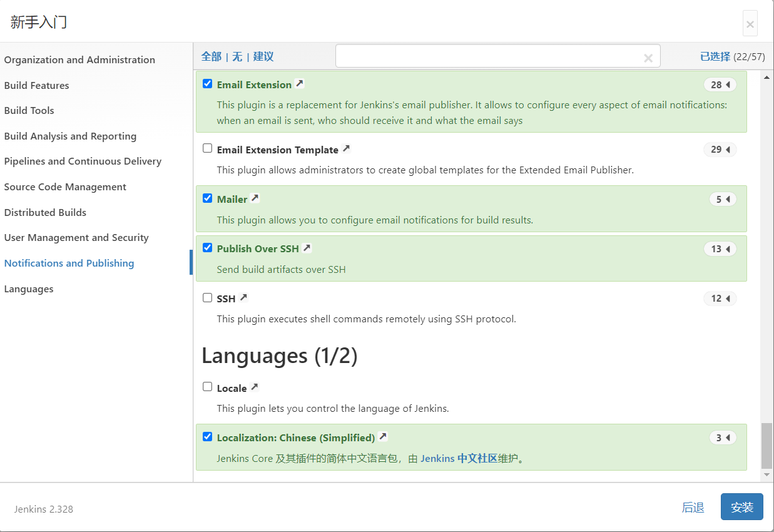Screen dimensions: 774x532
Task: Go back with the 后退 button
Action: tap(693, 507)
